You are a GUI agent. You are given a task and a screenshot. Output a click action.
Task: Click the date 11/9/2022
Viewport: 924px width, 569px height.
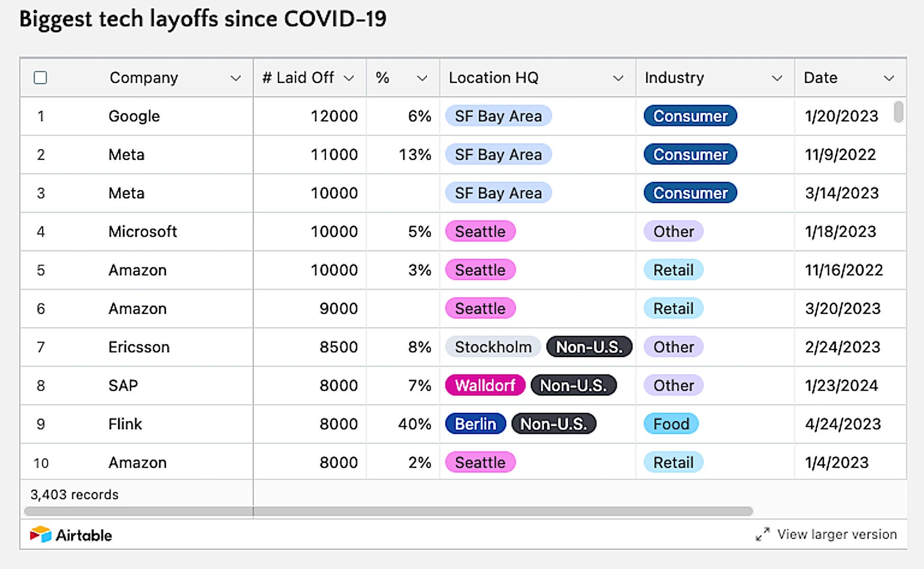coord(840,155)
